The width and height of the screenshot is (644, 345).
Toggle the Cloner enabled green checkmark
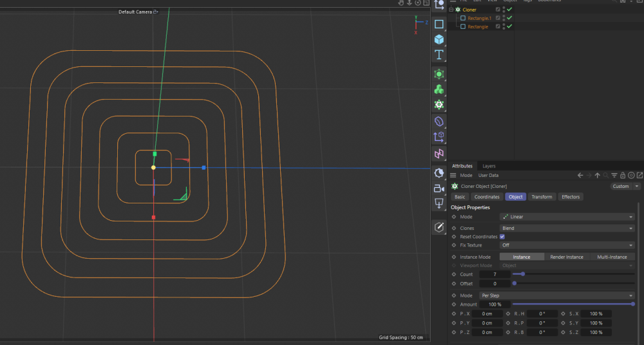(509, 10)
